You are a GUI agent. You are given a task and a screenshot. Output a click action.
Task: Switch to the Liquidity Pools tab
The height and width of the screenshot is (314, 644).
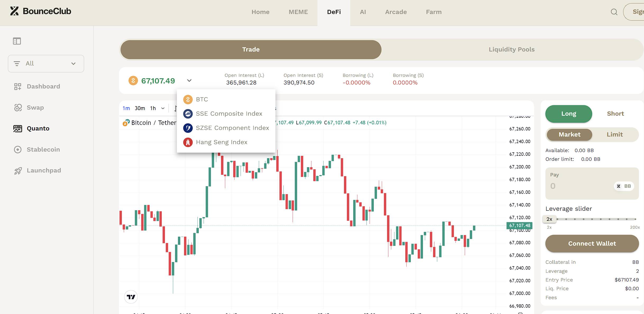[x=511, y=49]
